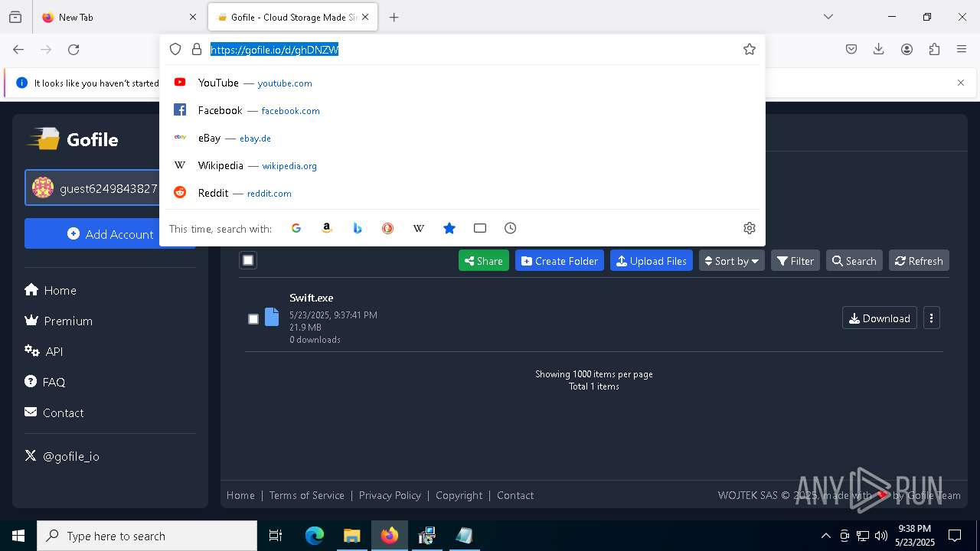Image resolution: width=980 pixels, height=551 pixels.
Task: Open a new browser tab
Action: coord(394,17)
